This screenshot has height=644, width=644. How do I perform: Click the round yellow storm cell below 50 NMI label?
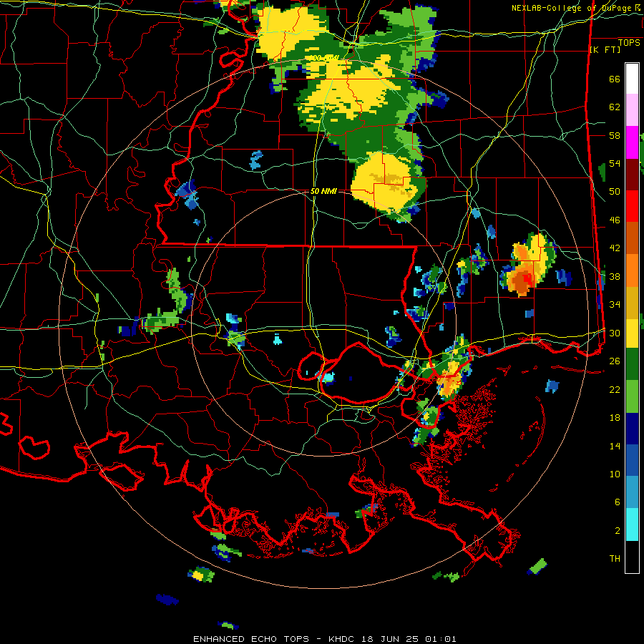[385, 184]
